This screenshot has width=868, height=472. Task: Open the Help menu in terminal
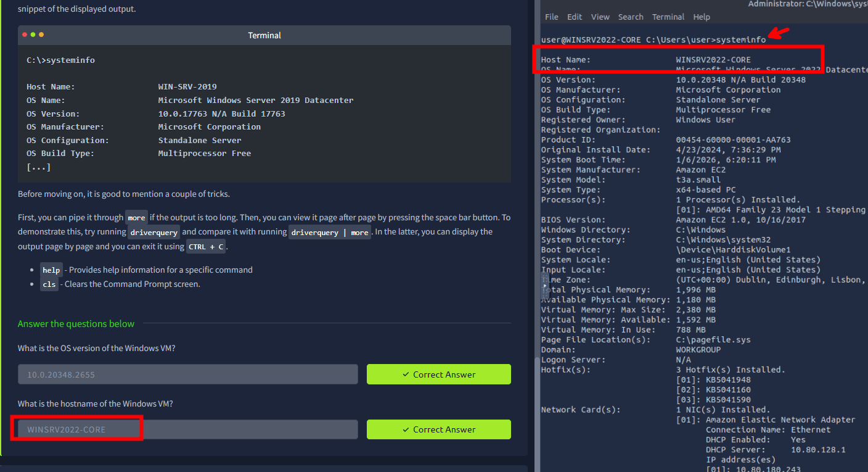point(702,17)
